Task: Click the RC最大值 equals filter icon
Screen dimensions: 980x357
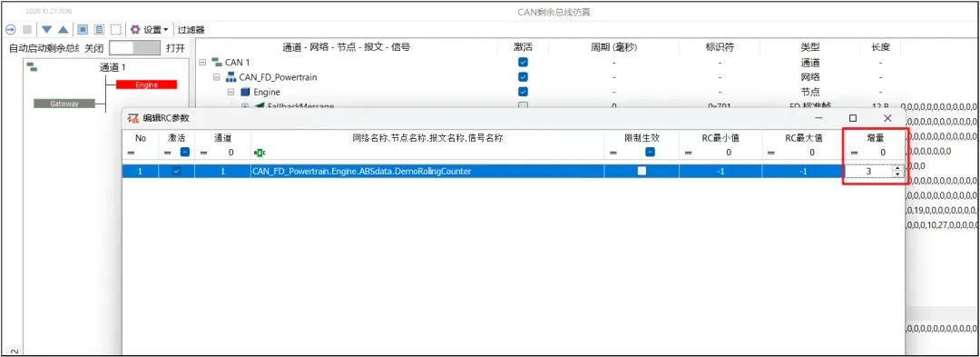Action: pyautogui.click(x=772, y=153)
